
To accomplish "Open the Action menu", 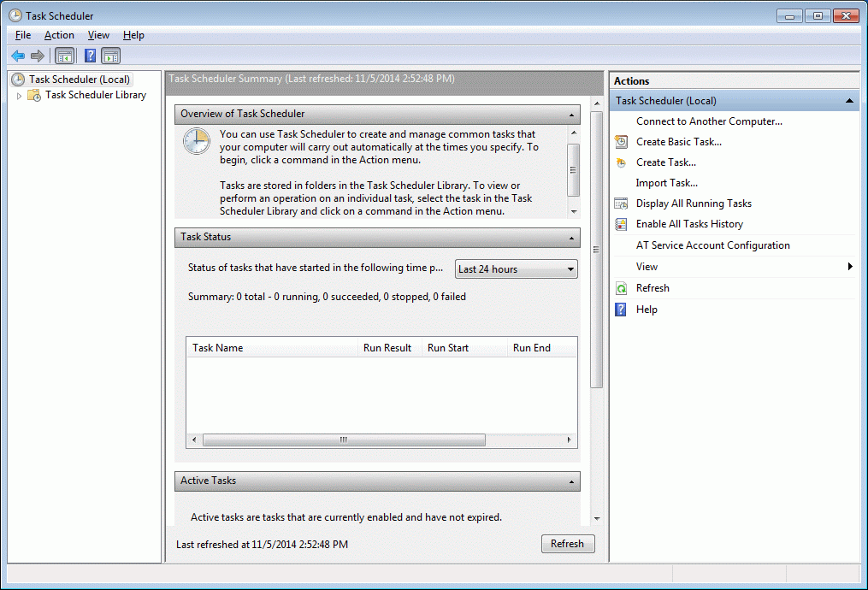I will pos(58,34).
